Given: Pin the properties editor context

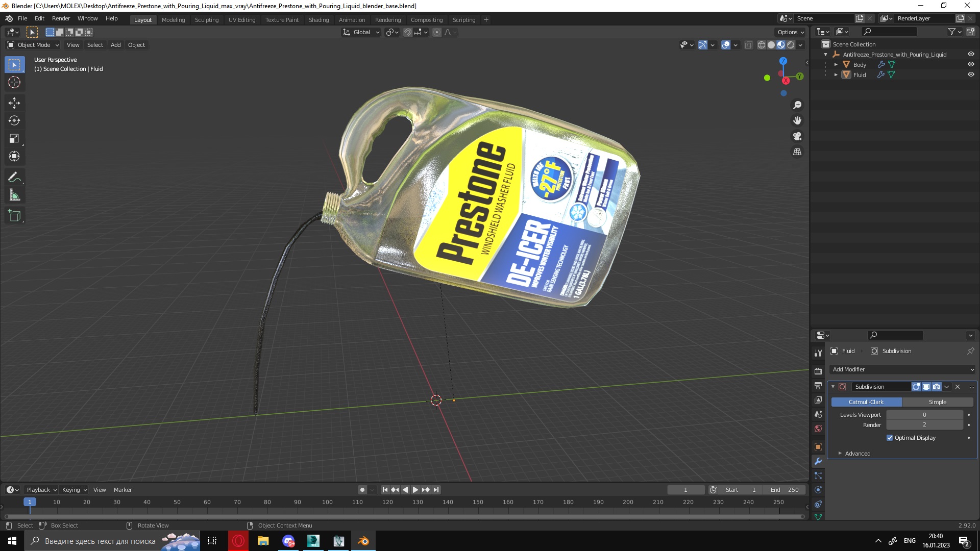Looking at the screenshot, I should tap(970, 351).
